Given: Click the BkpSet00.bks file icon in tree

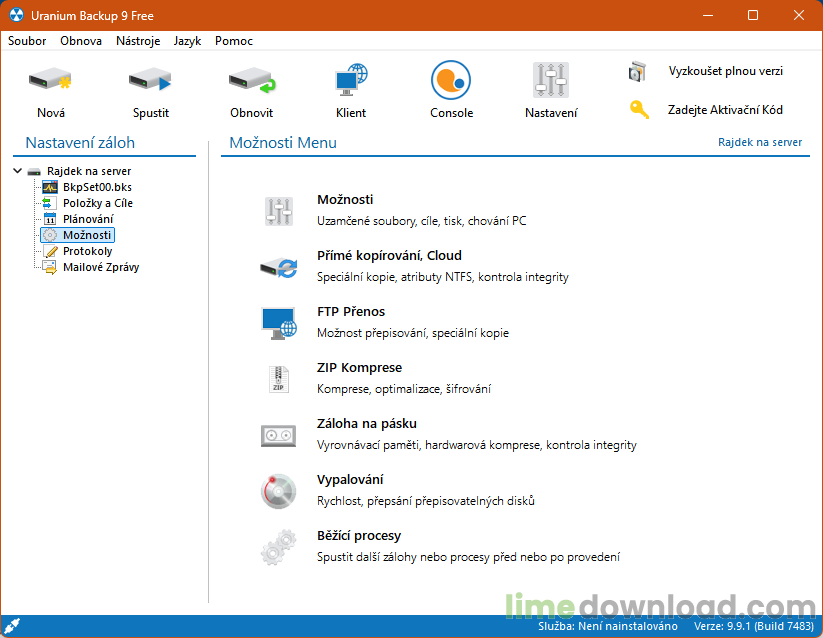Looking at the screenshot, I should click(x=50, y=187).
